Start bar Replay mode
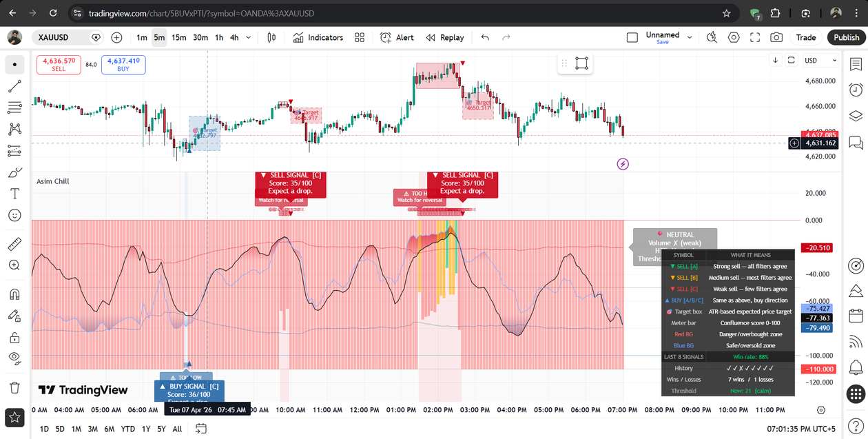The width and height of the screenshot is (868, 439). pos(445,37)
